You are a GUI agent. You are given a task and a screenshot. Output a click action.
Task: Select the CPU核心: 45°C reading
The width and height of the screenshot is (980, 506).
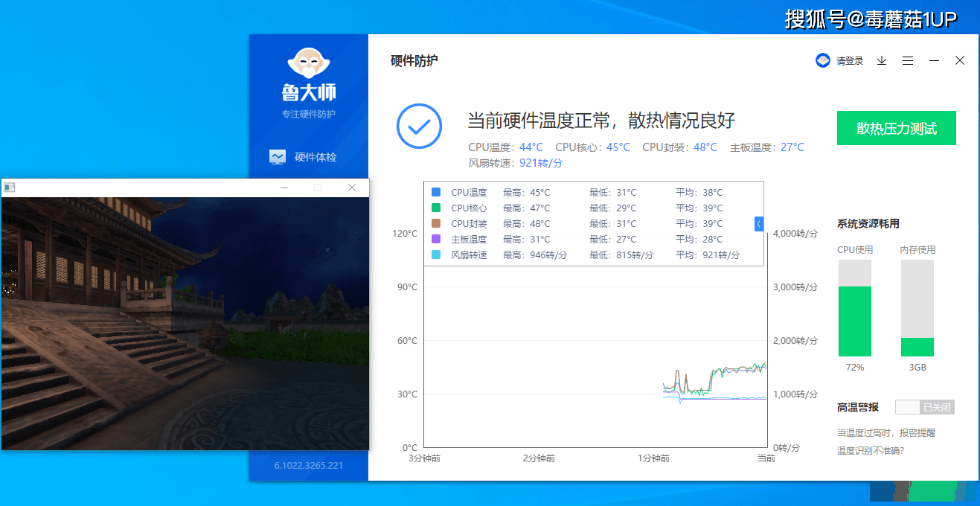593,147
